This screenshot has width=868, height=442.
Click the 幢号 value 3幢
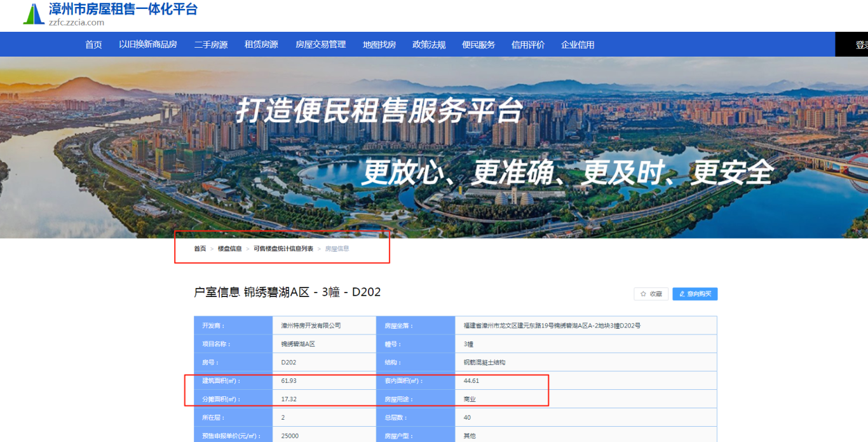pos(469,344)
